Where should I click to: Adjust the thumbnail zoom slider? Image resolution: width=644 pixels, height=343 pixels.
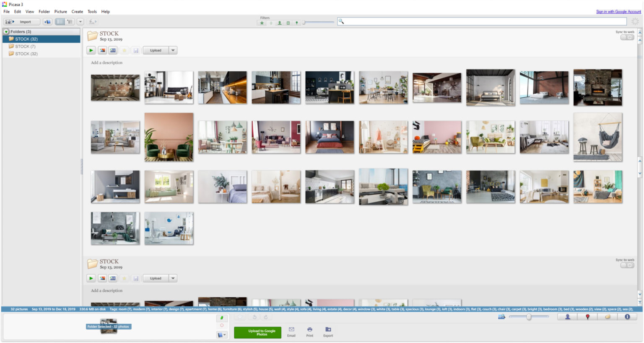tap(528, 317)
